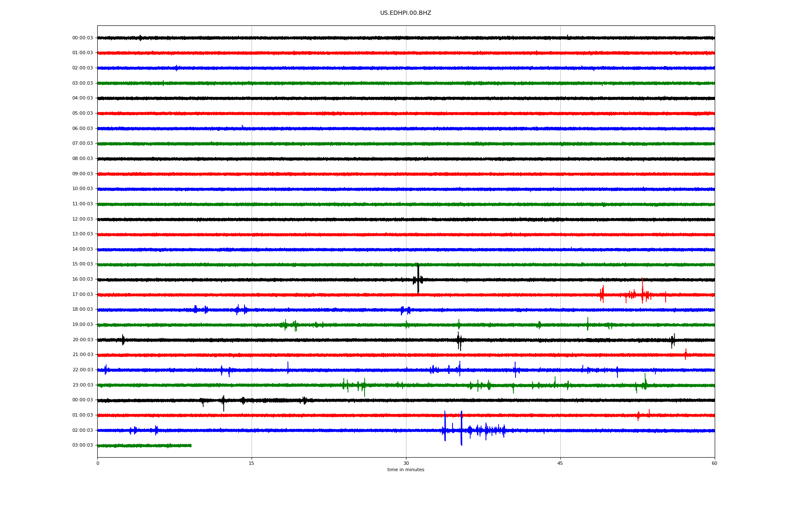
Task: Click the first 00:00:03 row label at top
Action: point(82,38)
